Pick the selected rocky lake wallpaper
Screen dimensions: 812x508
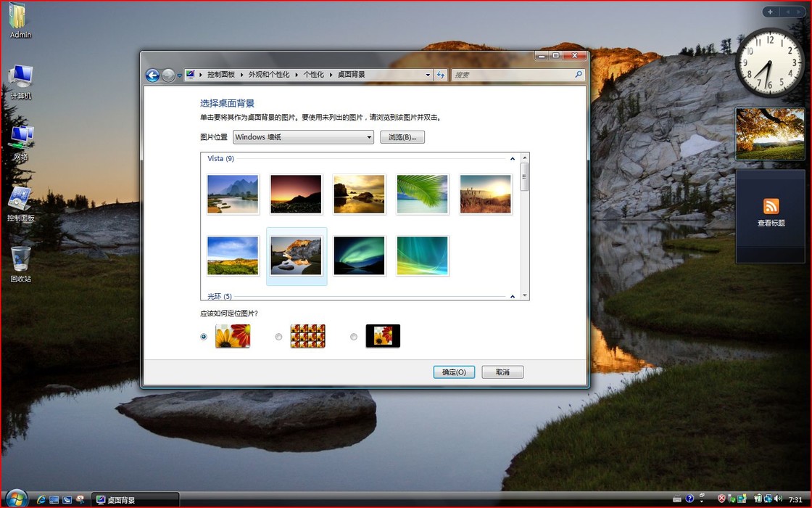[297, 255]
